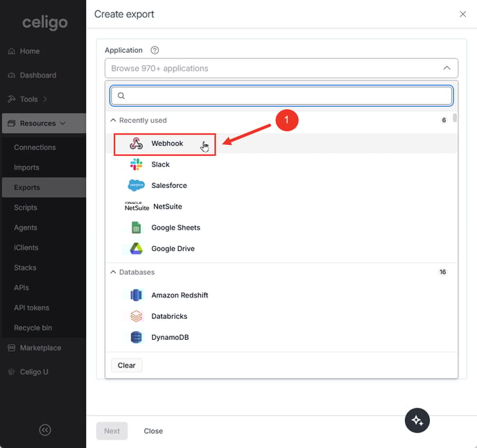
Task: Open Connections in the sidebar
Action: 35,147
